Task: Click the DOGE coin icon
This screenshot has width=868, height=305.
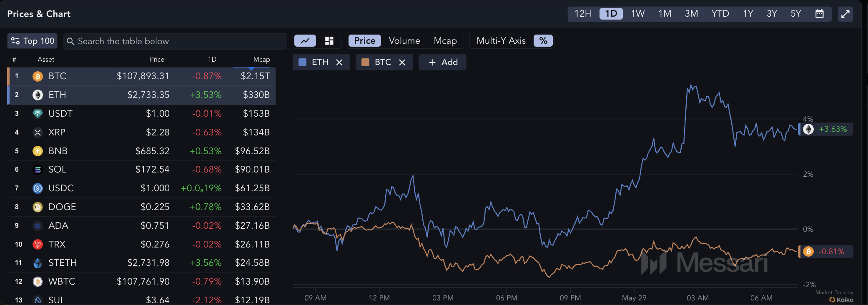Action: pos(38,207)
